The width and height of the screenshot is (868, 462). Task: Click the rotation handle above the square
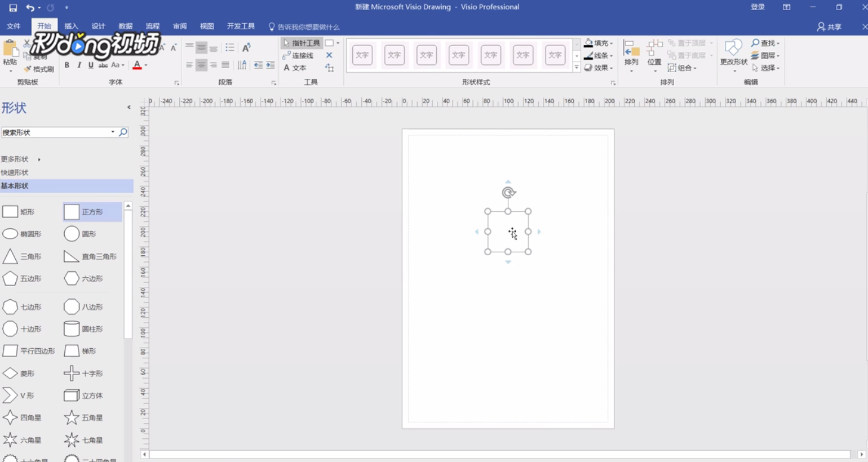click(508, 193)
